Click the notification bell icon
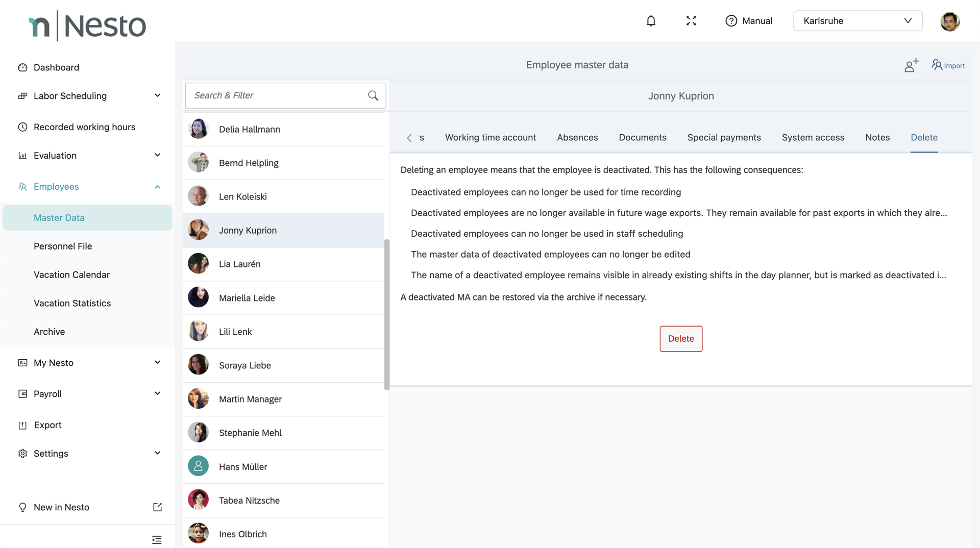980x548 pixels. click(651, 21)
